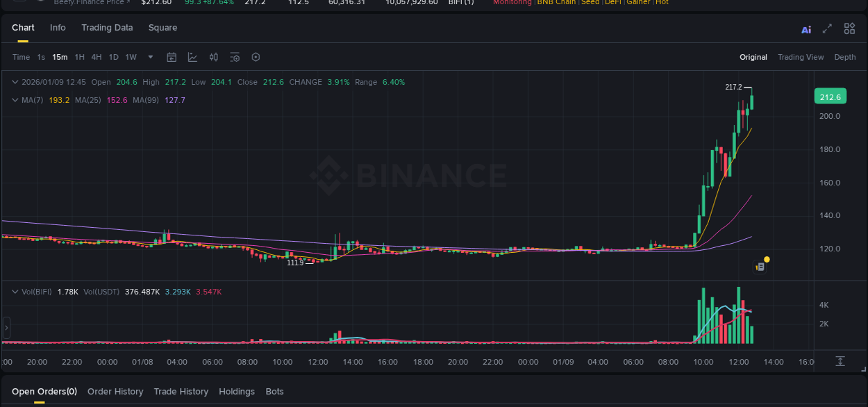Open the date range calendar picker

click(172, 57)
